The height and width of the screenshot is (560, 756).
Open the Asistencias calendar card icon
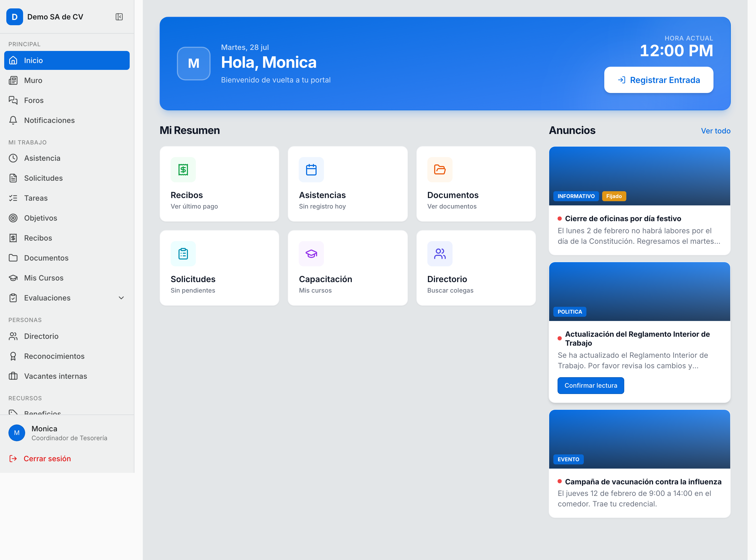point(311,169)
